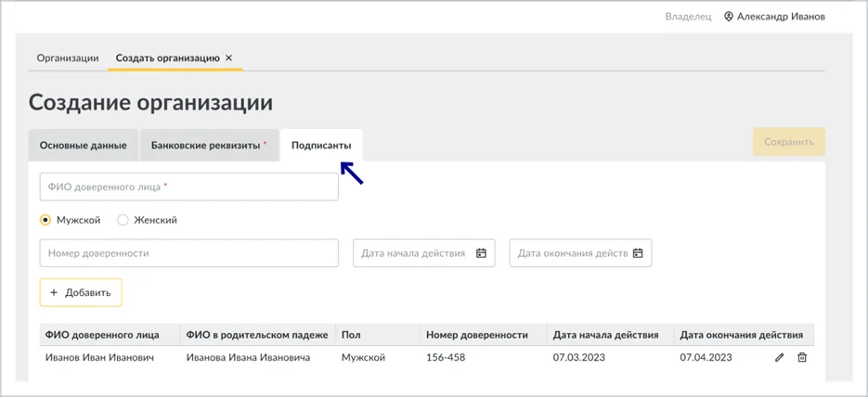The height and width of the screenshot is (397, 868).
Task: Click the Добавить button
Action: click(81, 292)
